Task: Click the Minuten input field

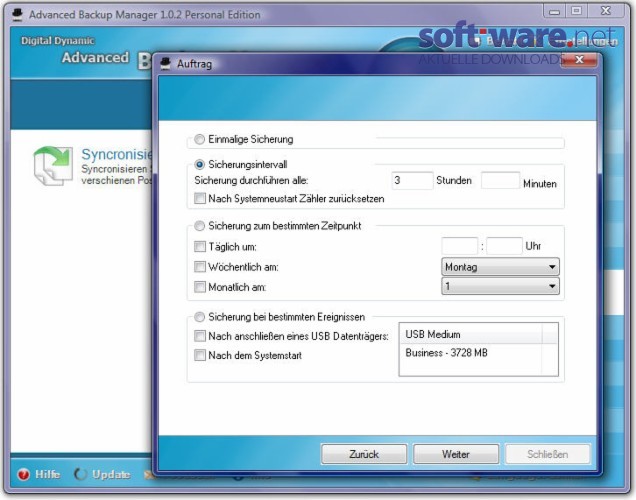Action: tap(500, 180)
